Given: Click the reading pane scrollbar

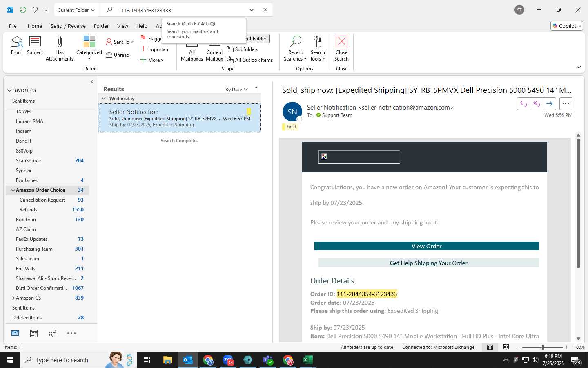Looking at the screenshot, I should click(x=578, y=204).
